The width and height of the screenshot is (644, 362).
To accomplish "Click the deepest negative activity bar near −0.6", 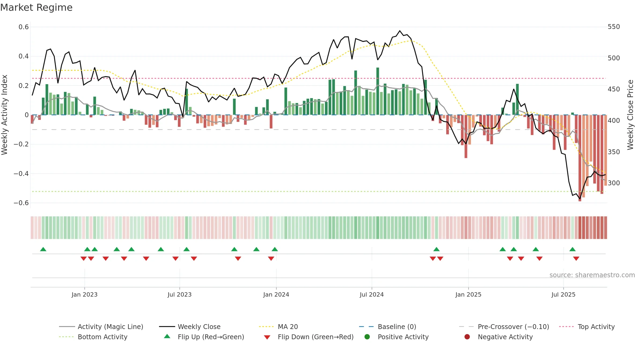I will tap(580, 158).
